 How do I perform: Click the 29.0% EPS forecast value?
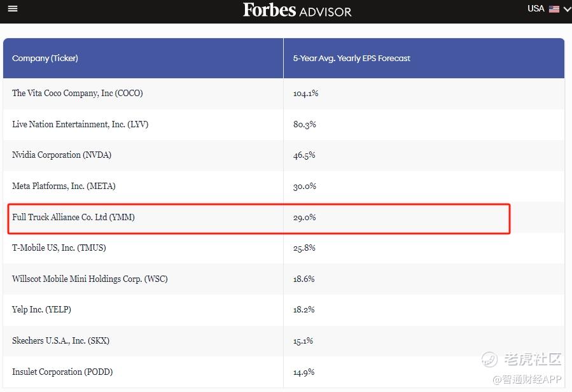pyautogui.click(x=304, y=217)
